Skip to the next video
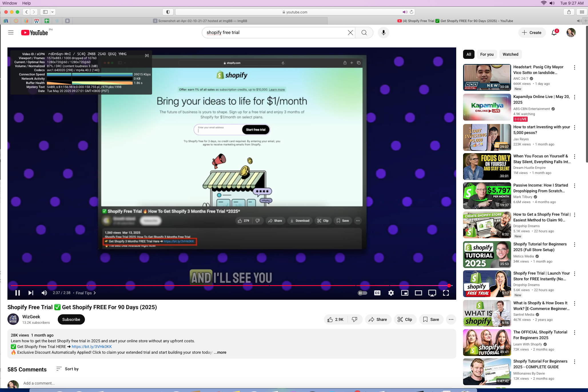Image resolution: width=588 pixels, height=392 pixels. pyautogui.click(x=31, y=293)
